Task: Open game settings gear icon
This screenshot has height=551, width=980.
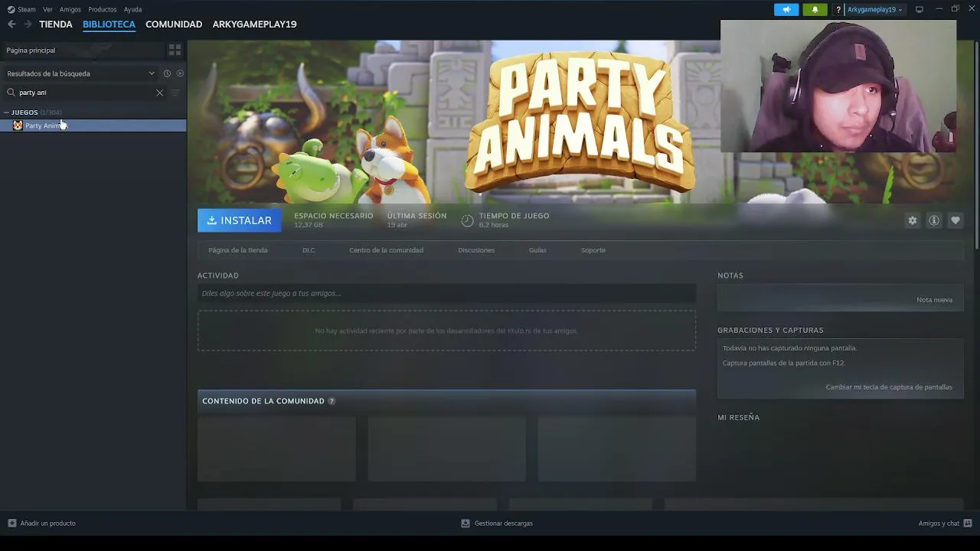Action: [x=913, y=220]
